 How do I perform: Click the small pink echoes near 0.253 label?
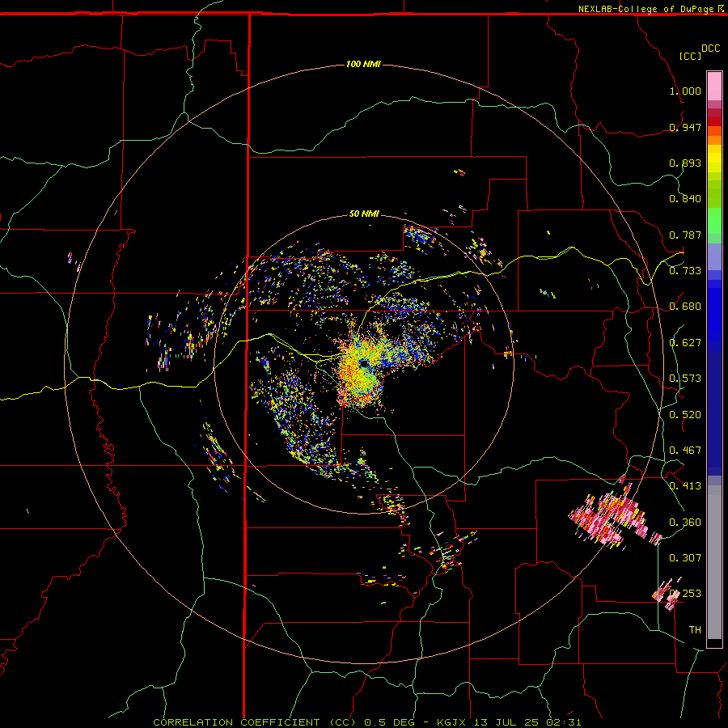pyautogui.click(x=667, y=595)
